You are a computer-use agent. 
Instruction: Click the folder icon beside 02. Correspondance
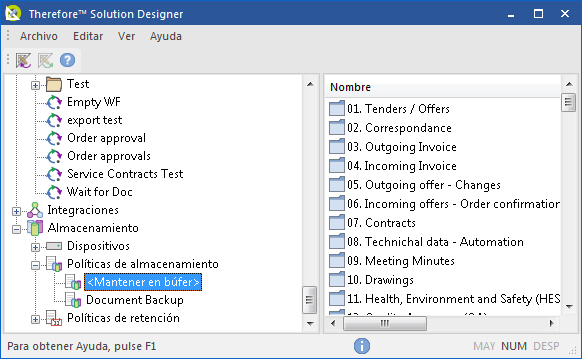pyautogui.click(x=337, y=128)
